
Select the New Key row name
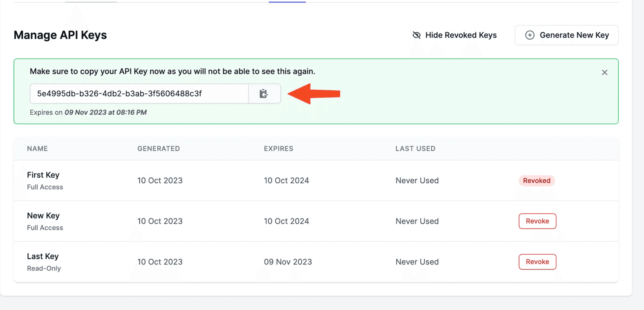(x=43, y=216)
